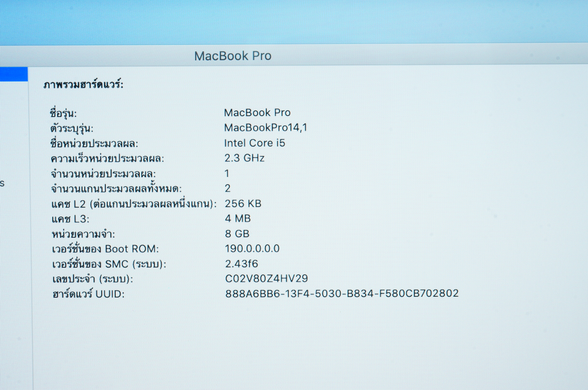The width and height of the screenshot is (588, 390).
Task: Click the 190.0.0.0.0 value
Action: 252,249
